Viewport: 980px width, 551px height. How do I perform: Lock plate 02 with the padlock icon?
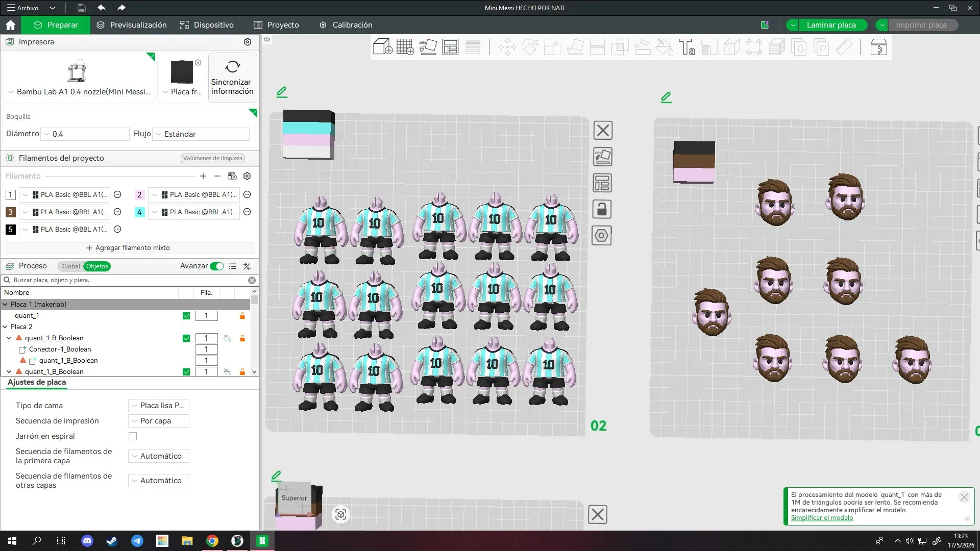tap(602, 209)
